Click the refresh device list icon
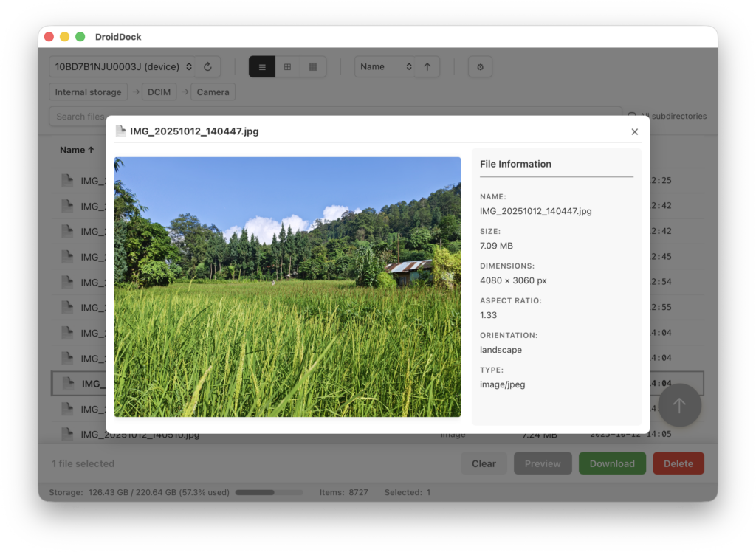The width and height of the screenshot is (756, 552). (207, 67)
